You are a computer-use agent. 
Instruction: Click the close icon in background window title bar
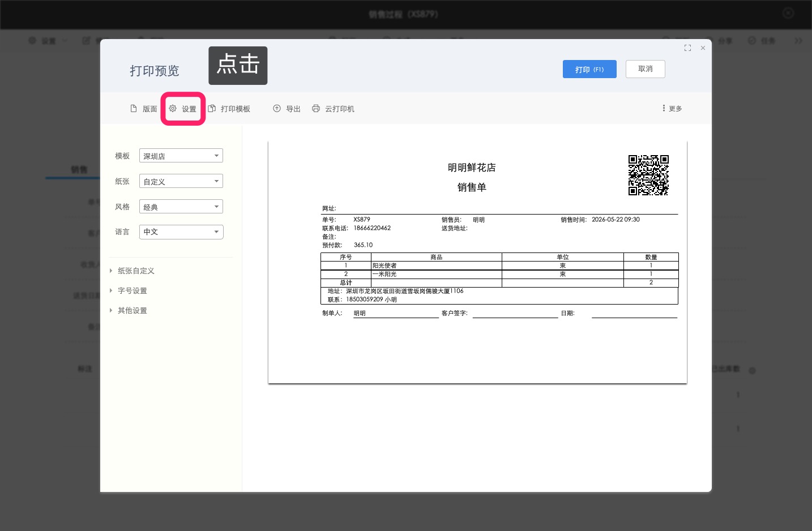(x=788, y=13)
